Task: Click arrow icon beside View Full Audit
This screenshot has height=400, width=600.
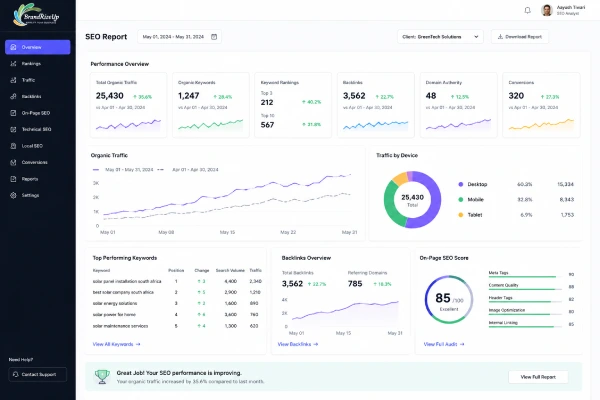Action: coord(462,344)
